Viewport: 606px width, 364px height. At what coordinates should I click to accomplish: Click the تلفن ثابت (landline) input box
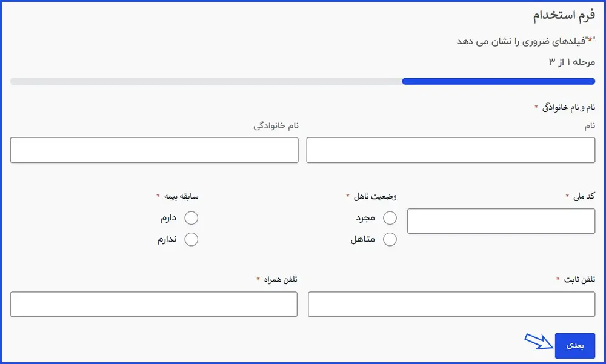(x=451, y=304)
